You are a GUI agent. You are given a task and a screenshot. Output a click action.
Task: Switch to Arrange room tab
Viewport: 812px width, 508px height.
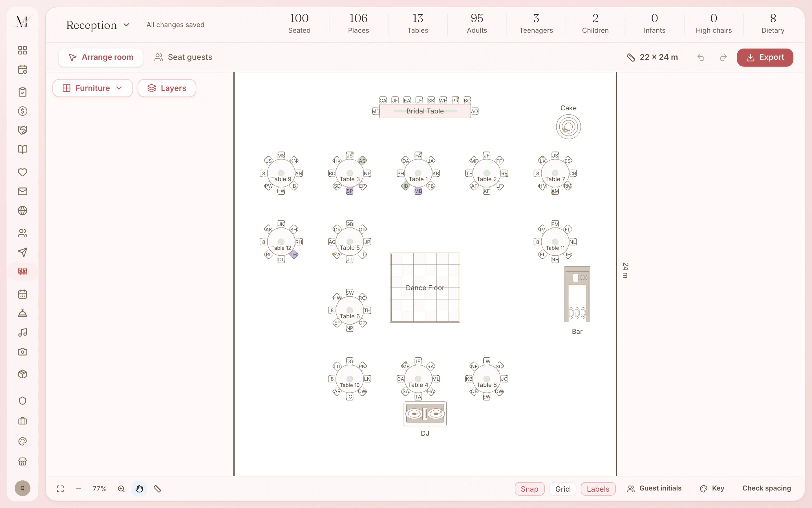(101, 58)
